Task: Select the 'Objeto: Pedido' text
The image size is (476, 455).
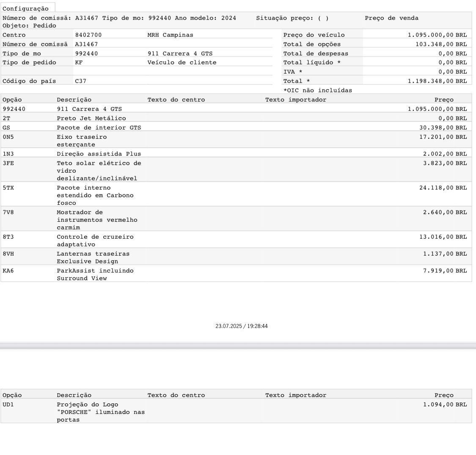Action: click(29, 25)
